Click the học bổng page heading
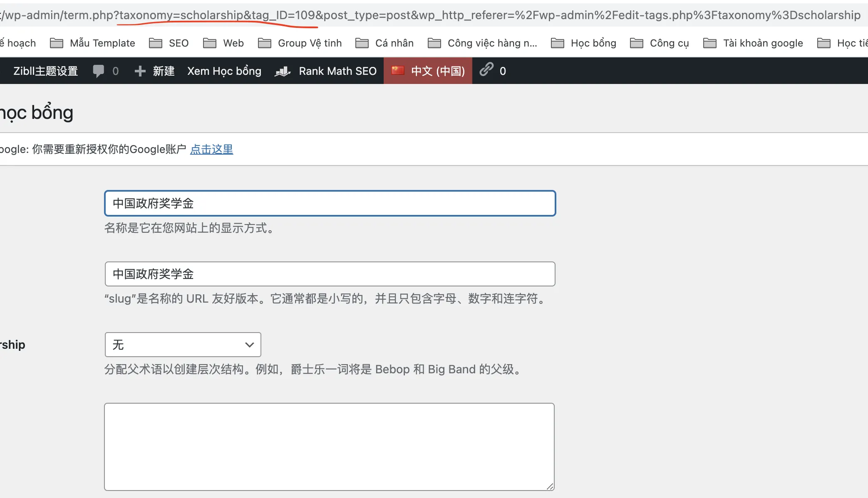Image resolution: width=868 pixels, height=498 pixels. click(37, 113)
